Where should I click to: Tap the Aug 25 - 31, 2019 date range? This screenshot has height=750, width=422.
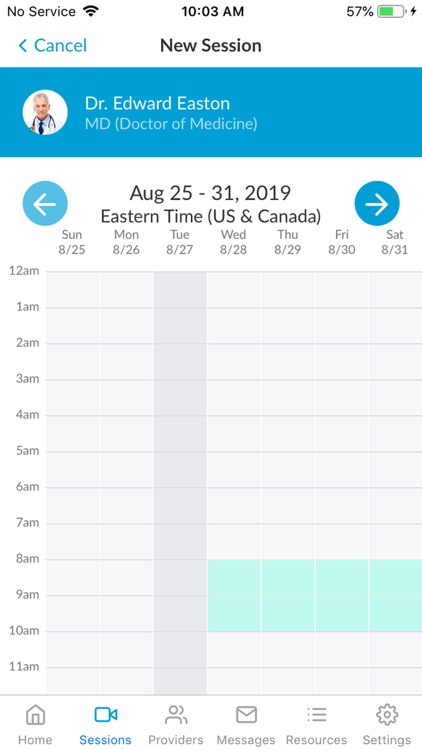[x=211, y=193]
